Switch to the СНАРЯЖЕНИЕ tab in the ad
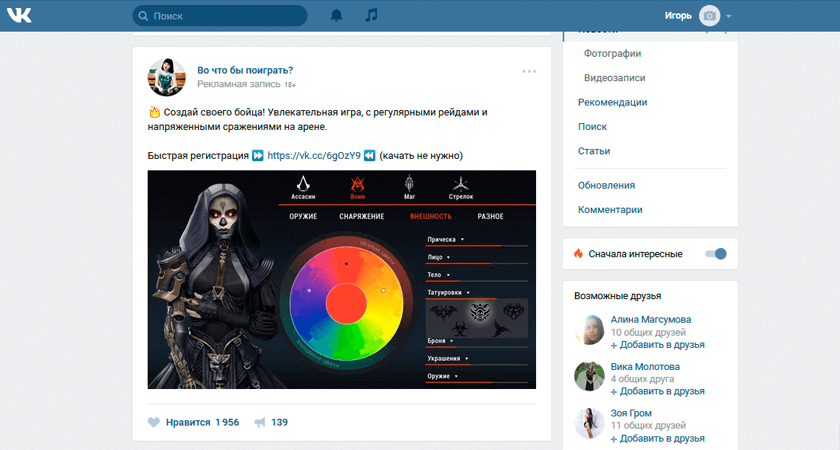840x450 pixels. click(x=362, y=216)
